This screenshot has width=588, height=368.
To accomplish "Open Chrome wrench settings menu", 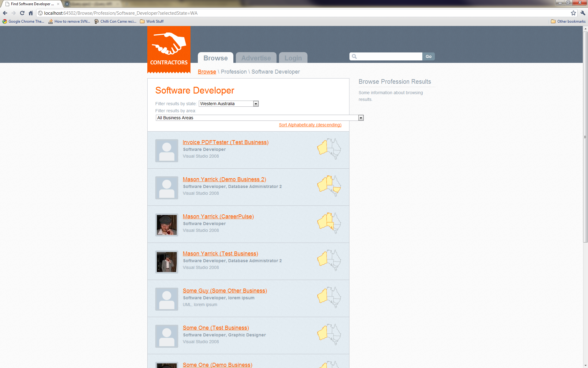I will [x=583, y=13].
